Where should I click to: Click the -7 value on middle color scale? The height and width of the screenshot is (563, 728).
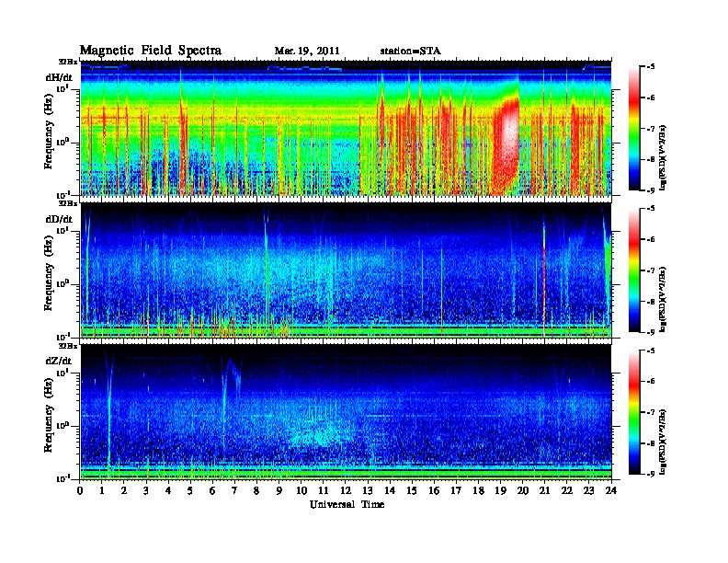coord(651,270)
